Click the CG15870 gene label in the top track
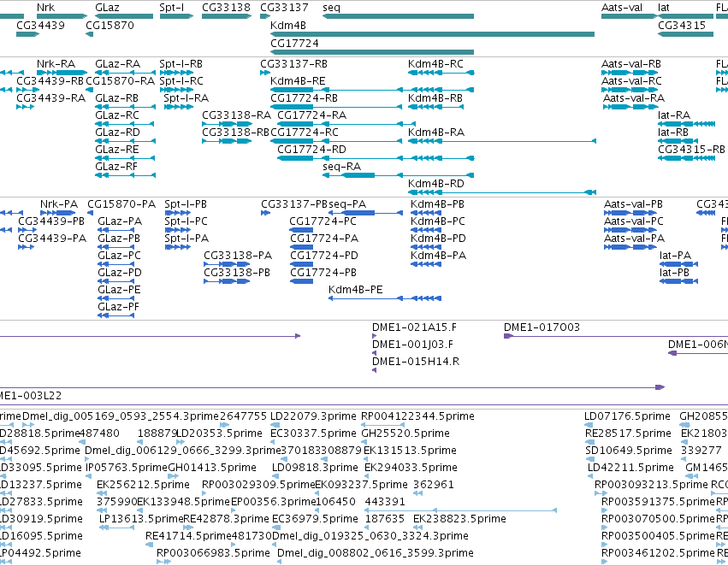Viewport: 728px width, 566px height. (x=109, y=25)
